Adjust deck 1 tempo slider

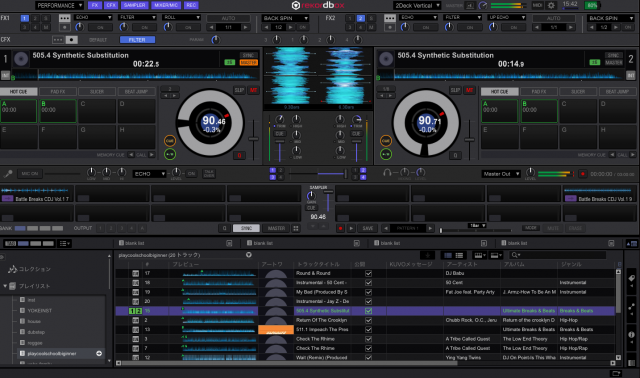[253, 139]
